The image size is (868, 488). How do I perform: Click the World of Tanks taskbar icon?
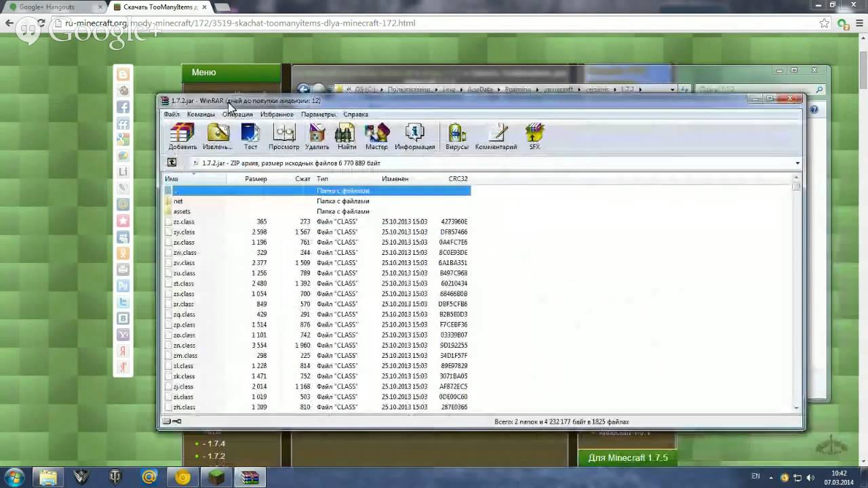pos(115,477)
